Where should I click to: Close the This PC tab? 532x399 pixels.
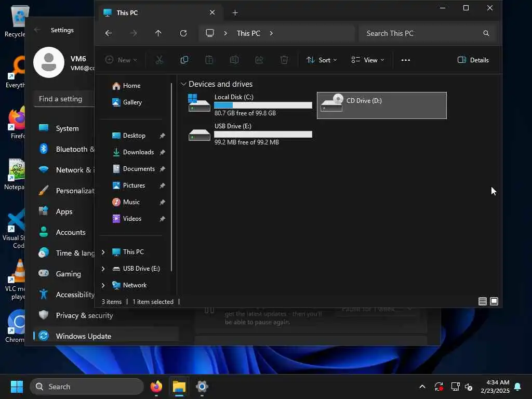[x=212, y=12]
